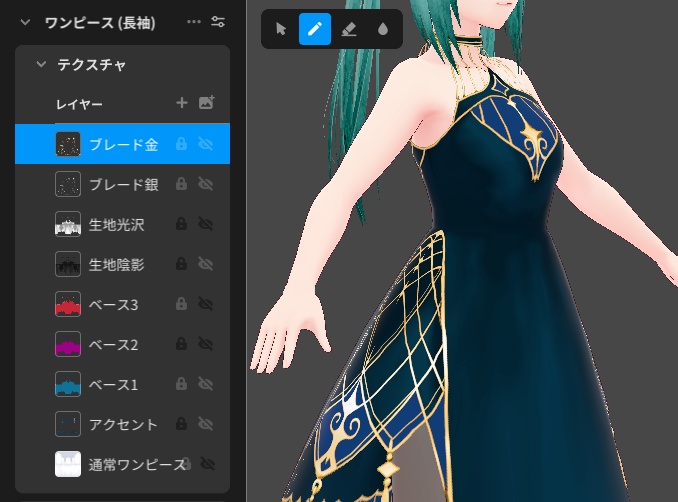Select the ブレード銀 layer thumbnail
Image resolution: width=678 pixels, height=502 pixels.
coord(68,184)
